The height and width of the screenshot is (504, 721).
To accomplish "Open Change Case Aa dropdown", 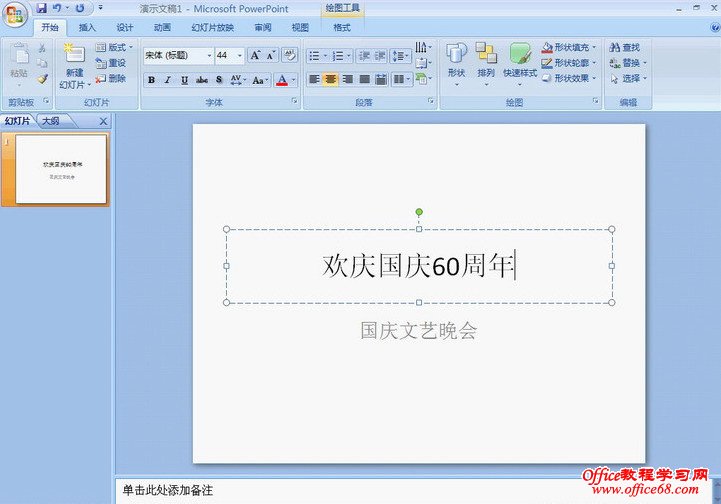I will [x=260, y=80].
